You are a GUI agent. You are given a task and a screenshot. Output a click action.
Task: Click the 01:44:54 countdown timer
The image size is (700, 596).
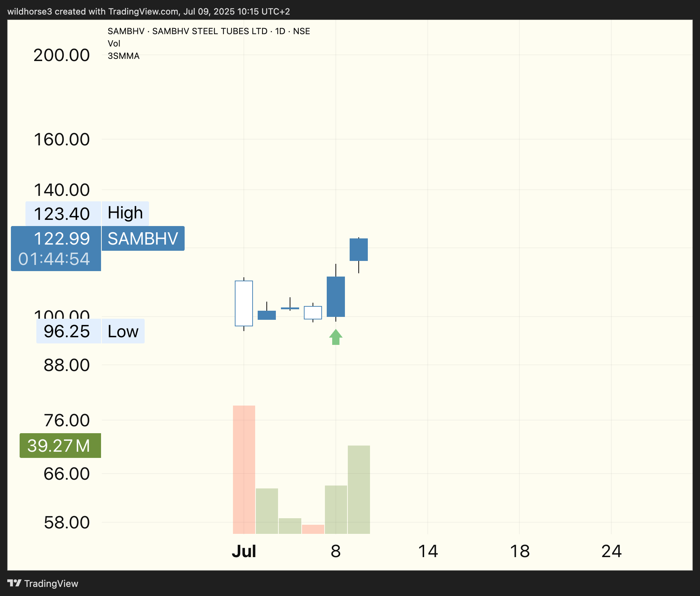pyautogui.click(x=54, y=259)
